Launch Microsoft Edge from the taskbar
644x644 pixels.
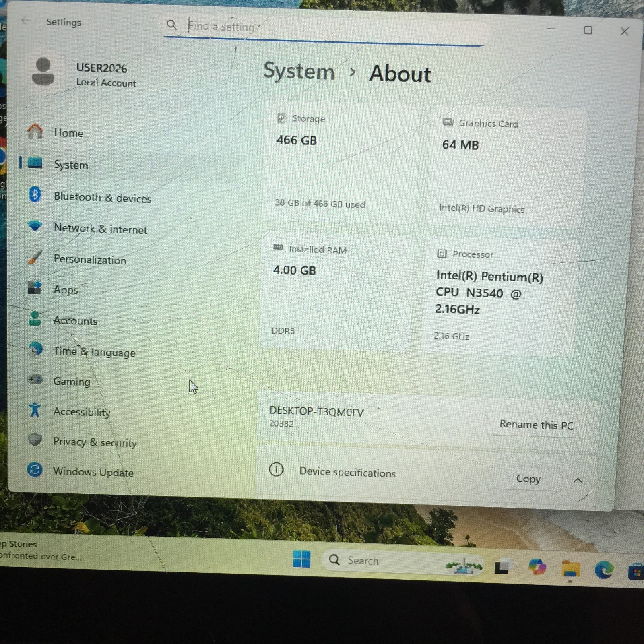(604, 570)
